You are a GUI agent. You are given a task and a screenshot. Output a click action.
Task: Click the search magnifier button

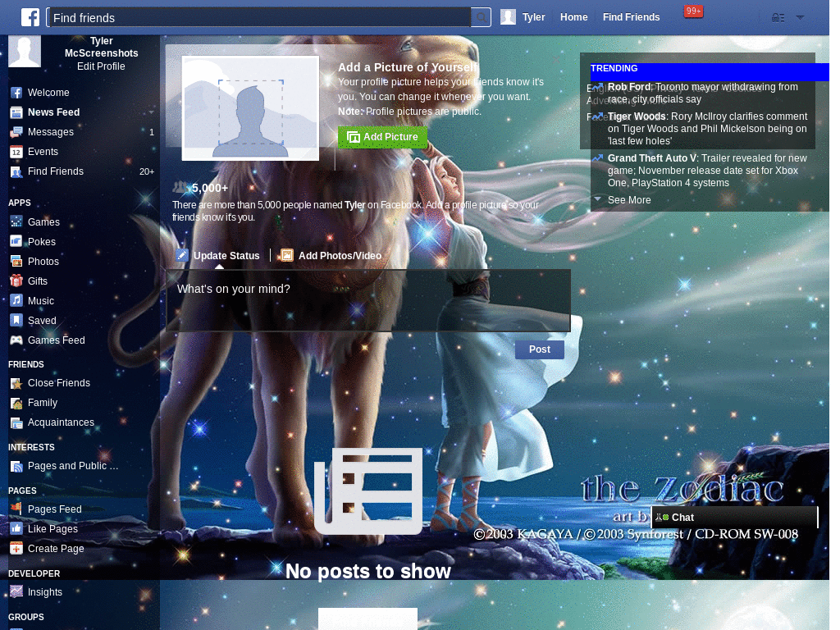pos(481,18)
